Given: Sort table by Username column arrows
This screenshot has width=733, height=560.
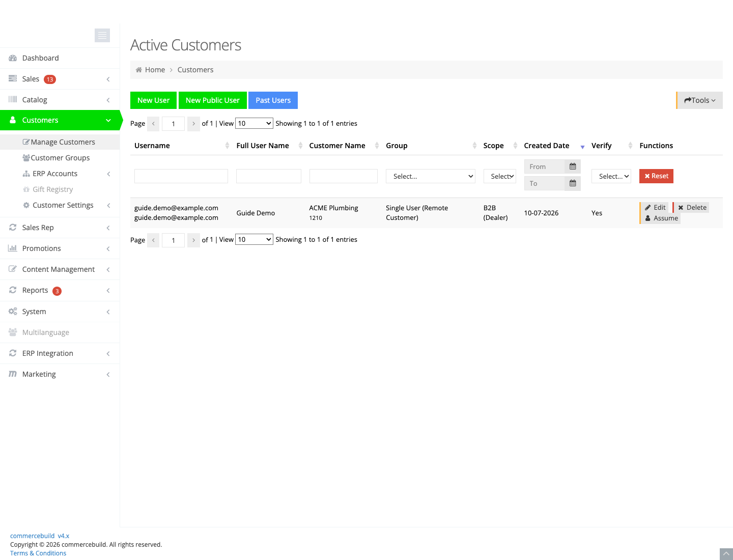Looking at the screenshot, I should 227,146.
